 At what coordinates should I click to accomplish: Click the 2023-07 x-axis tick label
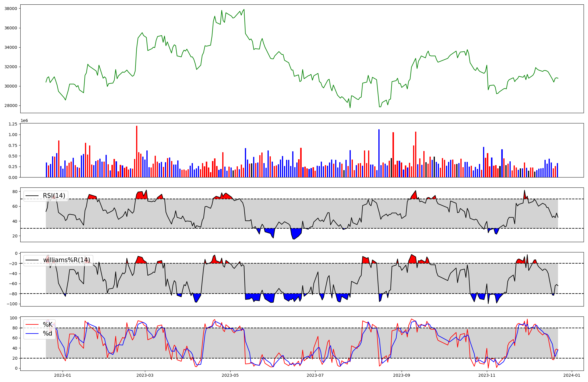pos(315,375)
